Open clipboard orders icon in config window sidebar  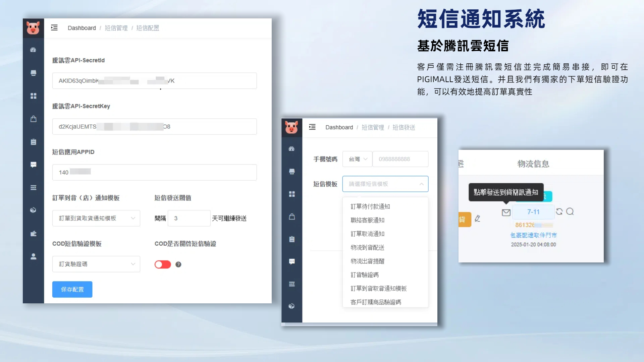(33, 142)
